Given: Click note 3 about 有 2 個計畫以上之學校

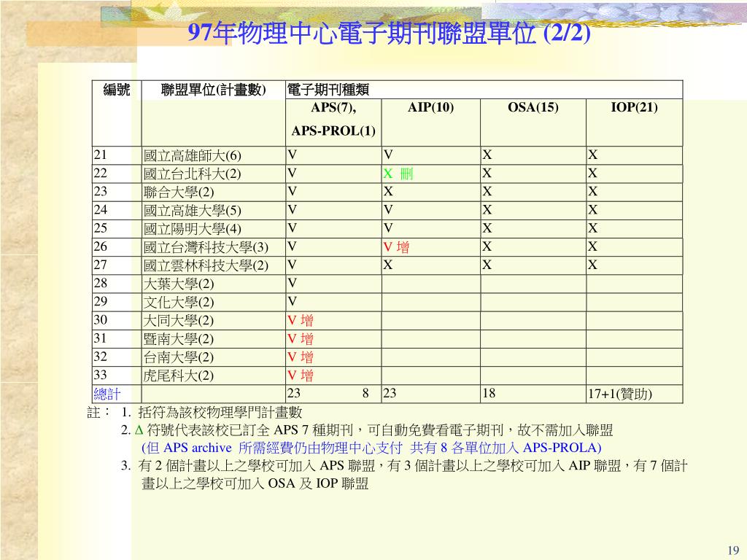Looking at the screenshot, I should (x=404, y=474).
